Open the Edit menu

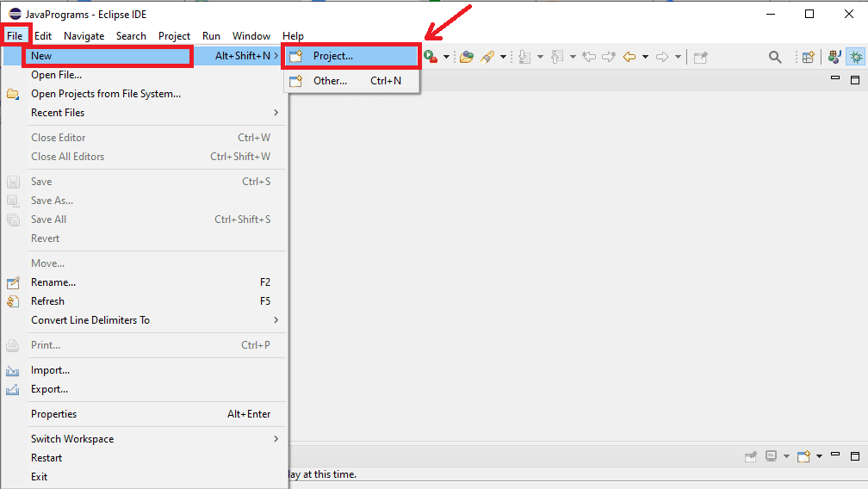pos(43,36)
